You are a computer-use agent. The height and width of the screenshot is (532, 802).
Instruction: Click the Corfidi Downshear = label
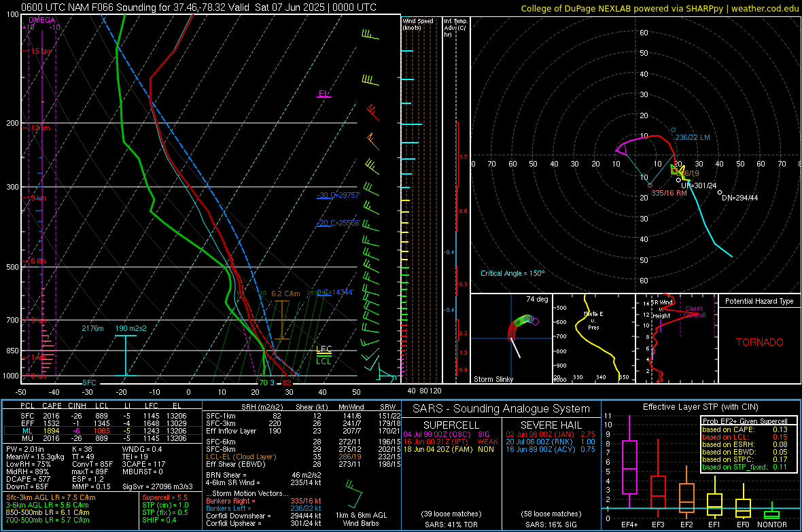[x=236, y=516]
